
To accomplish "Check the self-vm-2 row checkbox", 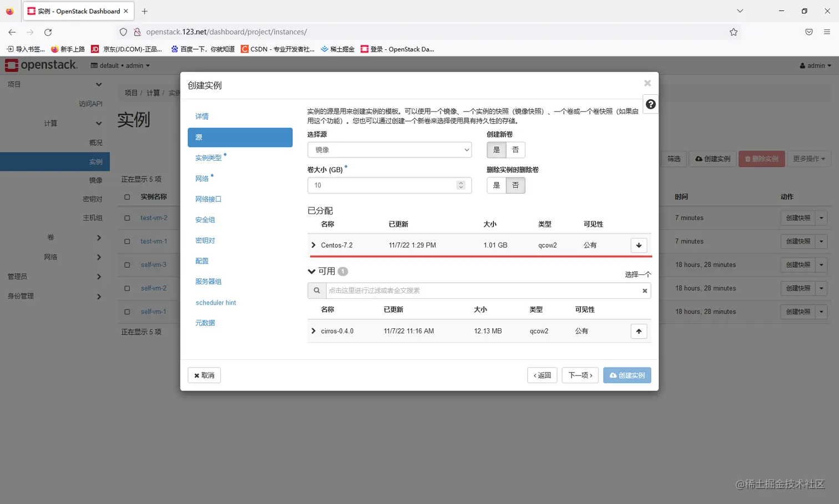I will 127,288.
